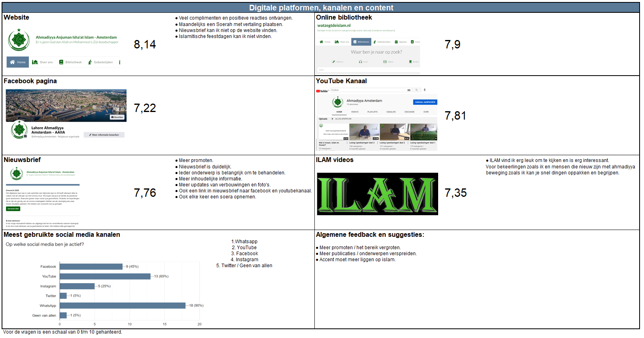Open the YouTube channel PLAYLISTS tab
The image size is (644, 338).
click(x=372, y=112)
